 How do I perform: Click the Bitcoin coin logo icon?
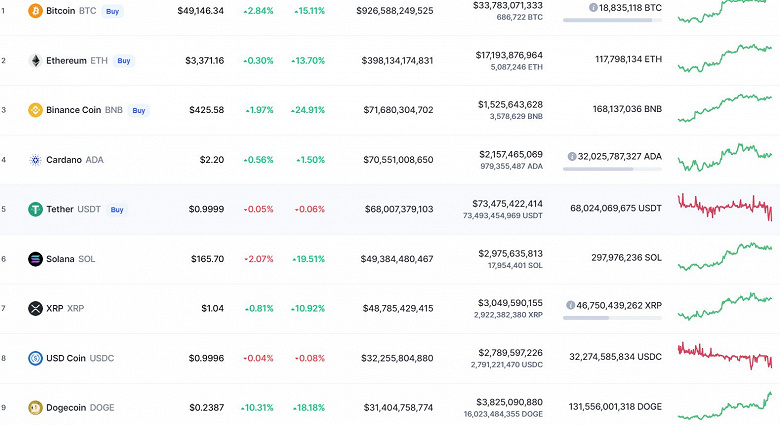pos(35,11)
